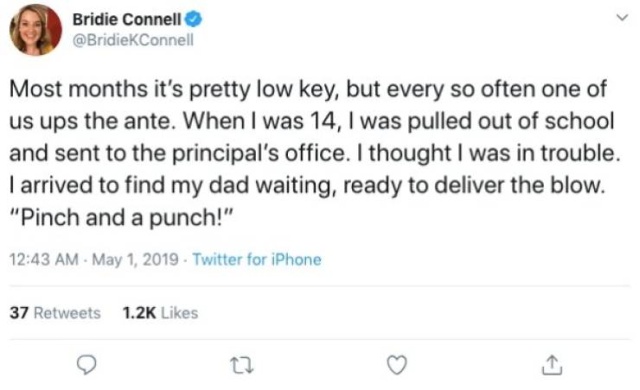Click the line "I arrived to find my dad"
Image resolution: width=640 pixels, height=390 pixels.
coord(307,186)
